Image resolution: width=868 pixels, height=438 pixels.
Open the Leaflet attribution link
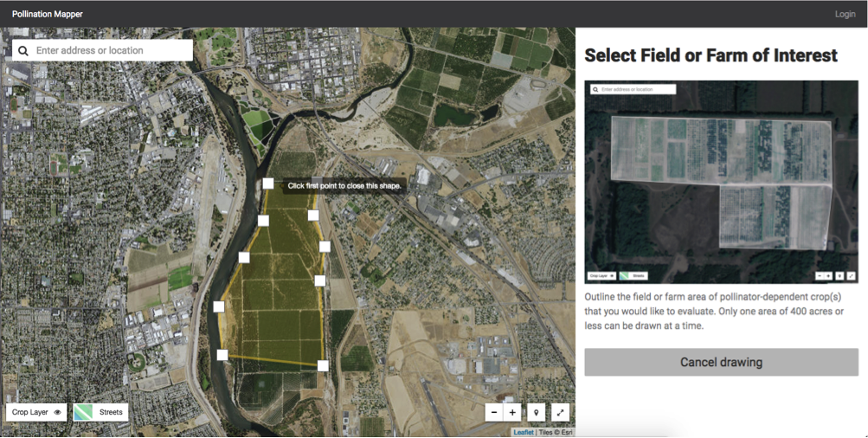523,433
